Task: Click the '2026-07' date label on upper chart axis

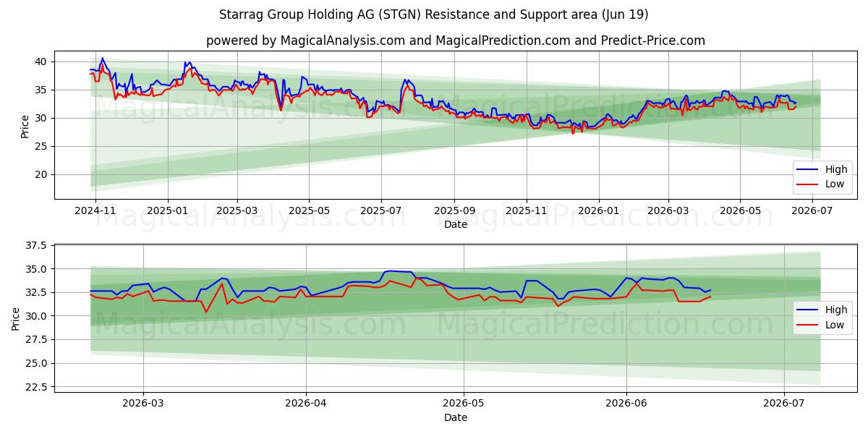Action: point(812,210)
